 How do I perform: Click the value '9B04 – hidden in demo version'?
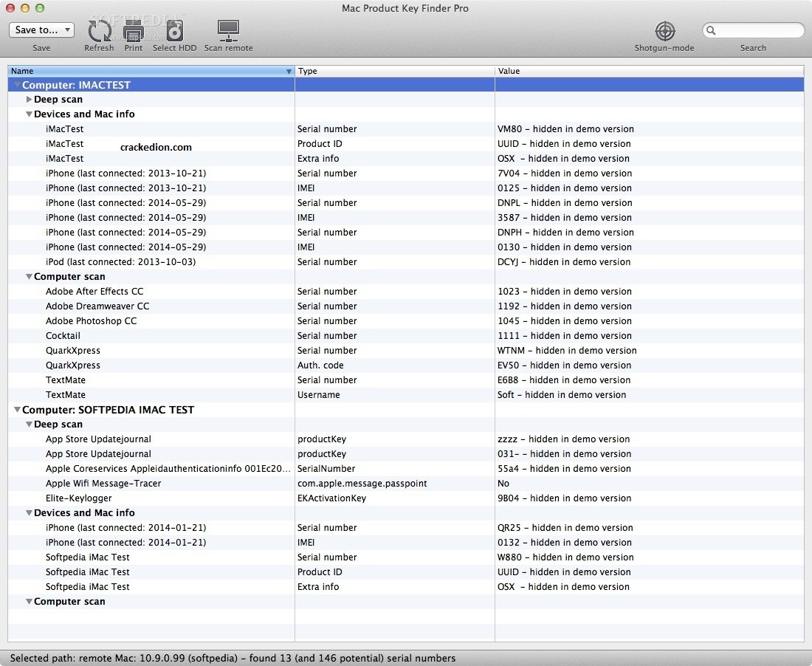[x=565, y=498]
